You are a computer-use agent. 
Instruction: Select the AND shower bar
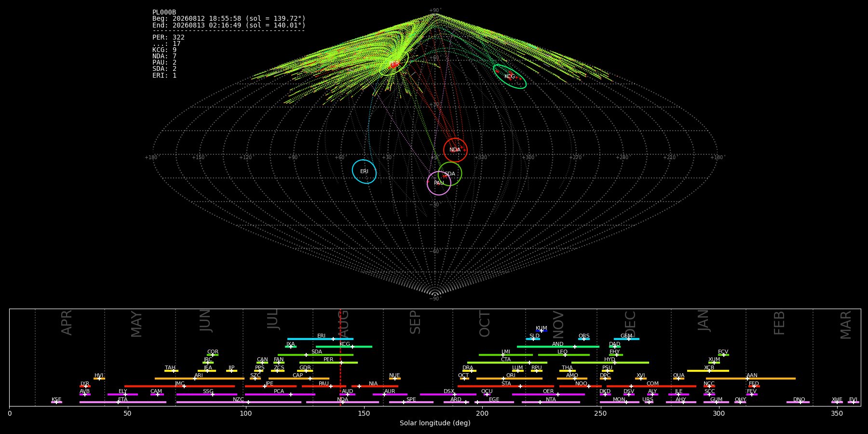click(x=558, y=347)
